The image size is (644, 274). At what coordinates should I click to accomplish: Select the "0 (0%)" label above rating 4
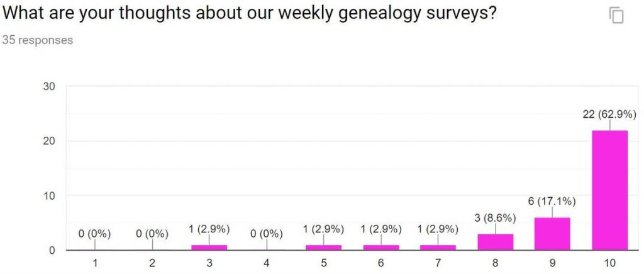[x=267, y=234]
